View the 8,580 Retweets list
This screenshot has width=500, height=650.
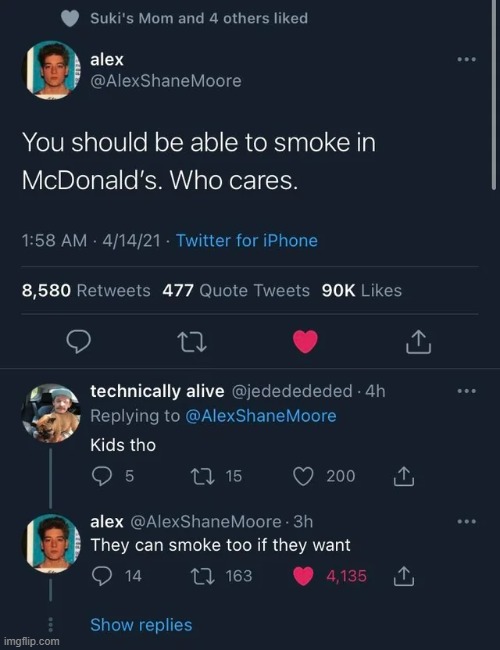pyautogui.click(x=86, y=291)
